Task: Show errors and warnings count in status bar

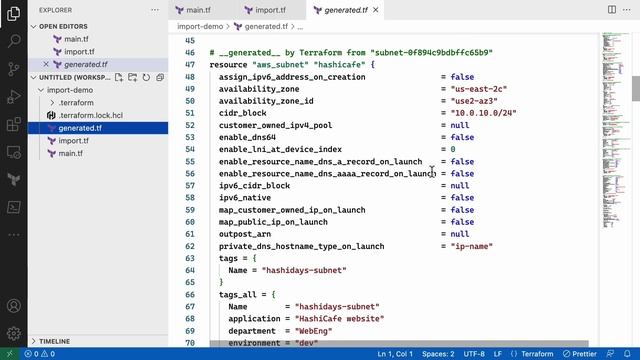Action: pyautogui.click(x=39, y=354)
